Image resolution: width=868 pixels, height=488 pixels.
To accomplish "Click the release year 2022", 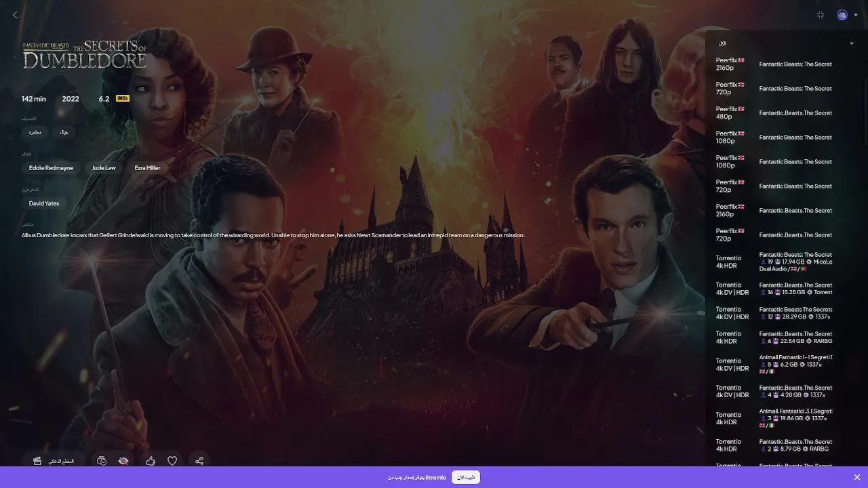I will pos(71,99).
